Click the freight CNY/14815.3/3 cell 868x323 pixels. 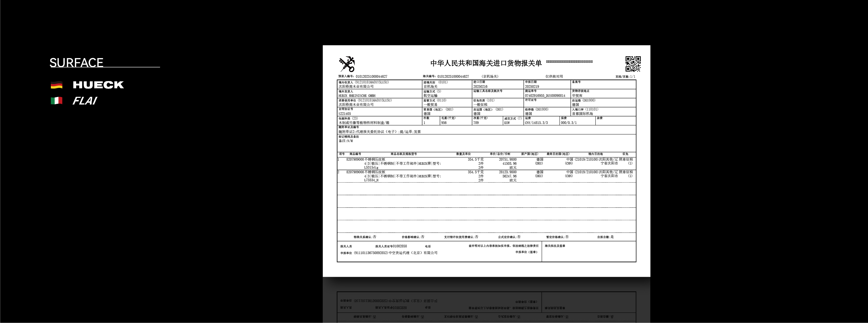point(536,123)
